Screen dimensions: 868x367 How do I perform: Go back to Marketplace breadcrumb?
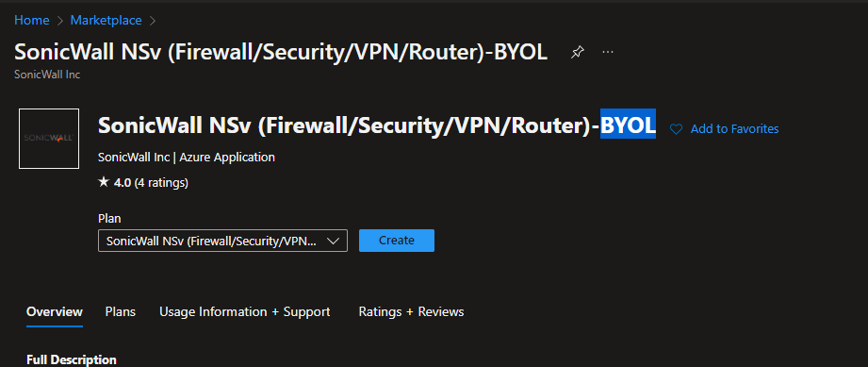point(106,21)
